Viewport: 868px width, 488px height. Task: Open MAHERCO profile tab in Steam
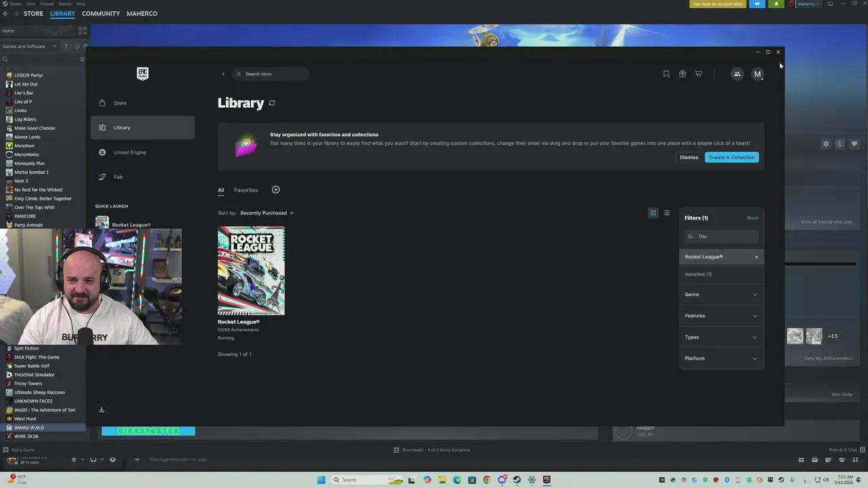tap(142, 14)
